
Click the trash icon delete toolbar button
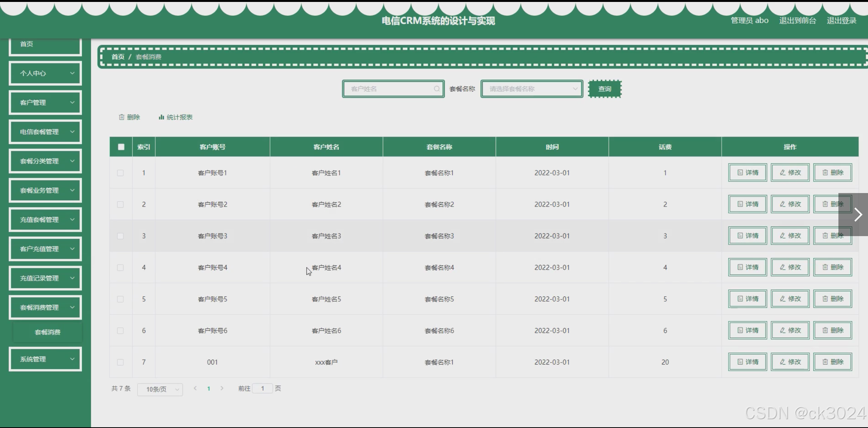pos(129,117)
